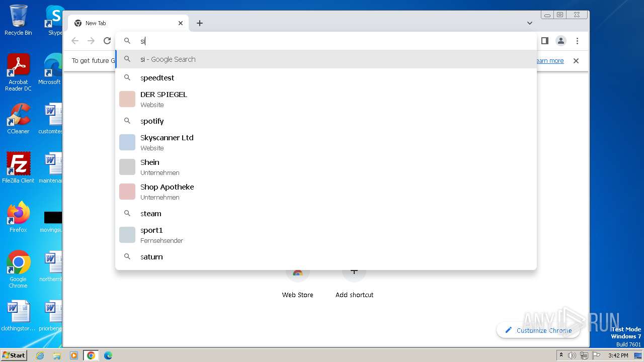Open the Google Chrome desktop icon
644x362 pixels.
(18, 269)
